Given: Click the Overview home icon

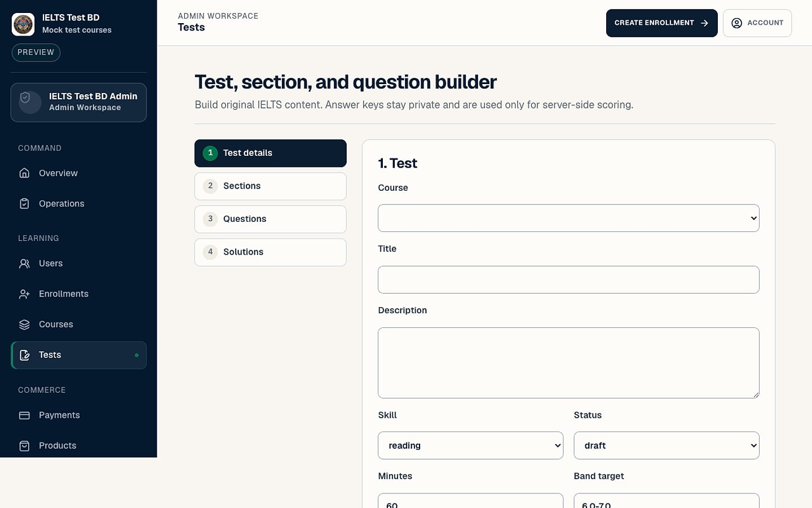Looking at the screenshot, I should (24, 173).
